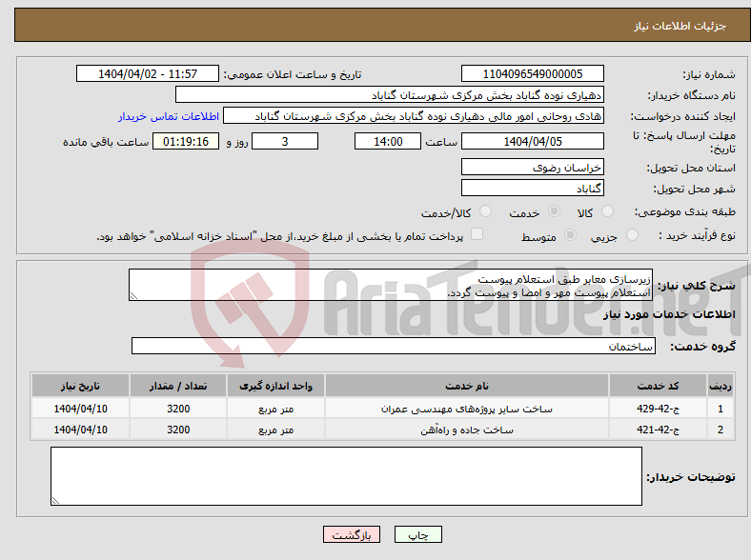Click the resize handle of description textarea

133,296
